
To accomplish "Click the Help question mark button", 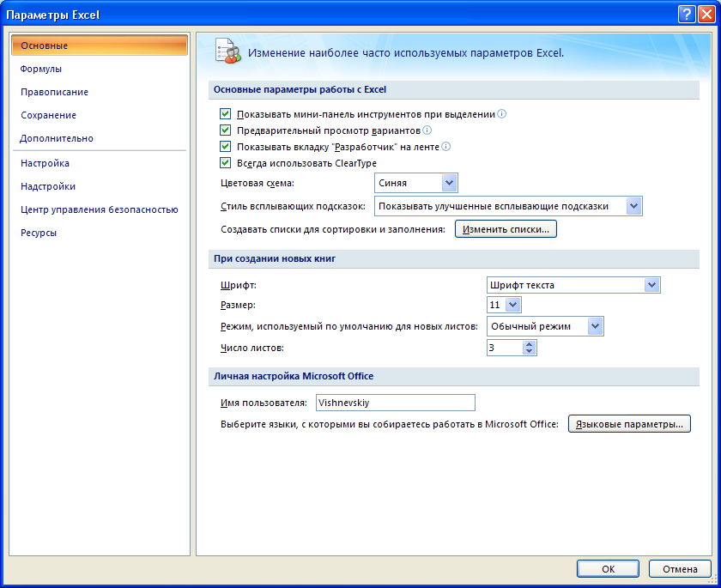I will click(x=686, y=15).
